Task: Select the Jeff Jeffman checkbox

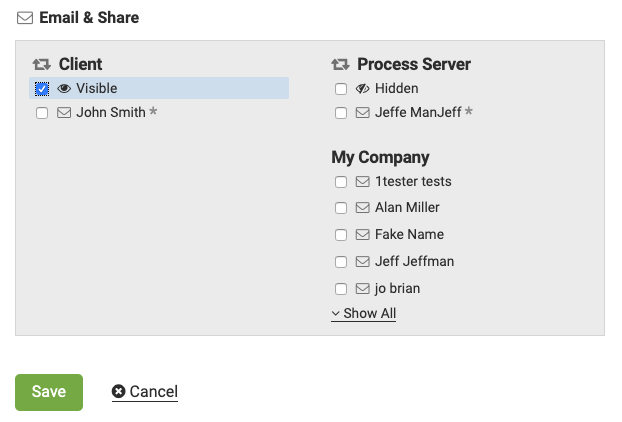Action: tap(341, 262)
